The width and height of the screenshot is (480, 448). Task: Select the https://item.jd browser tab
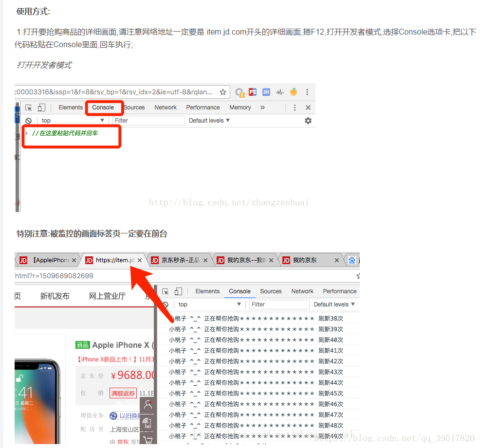[114, 260]
